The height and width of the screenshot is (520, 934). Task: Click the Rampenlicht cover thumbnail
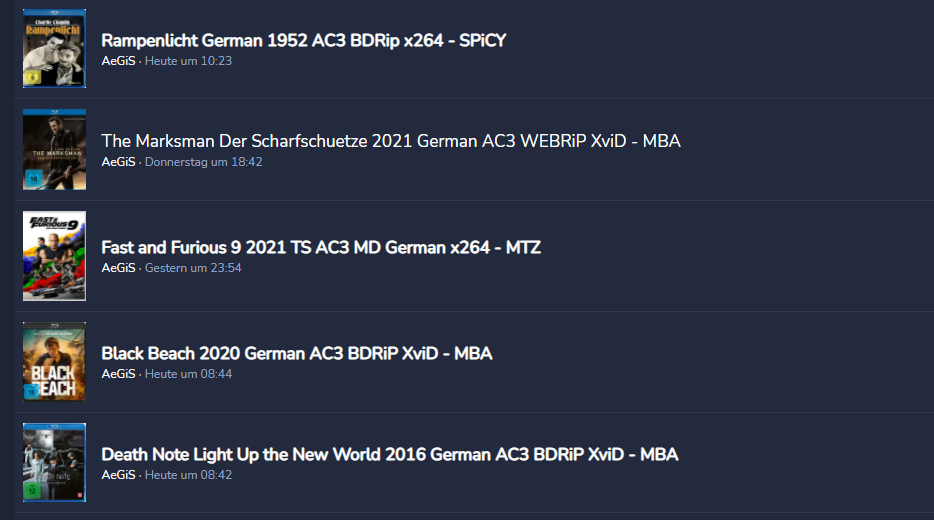(54, 48)
